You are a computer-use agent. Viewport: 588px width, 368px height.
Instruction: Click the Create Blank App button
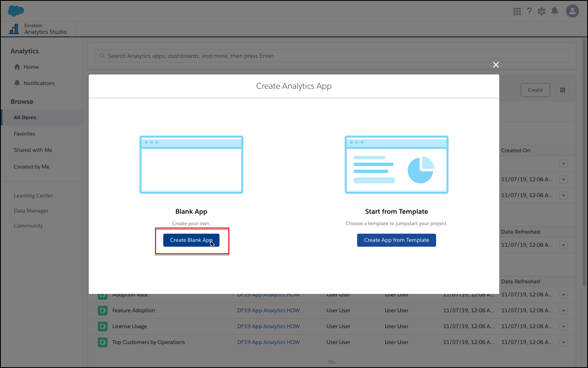point(191,240)
